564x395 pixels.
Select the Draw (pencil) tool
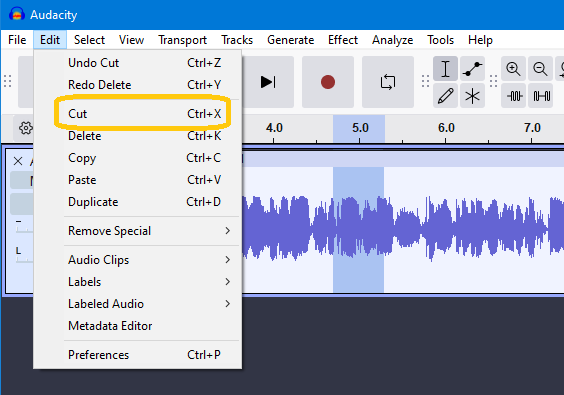445,96
